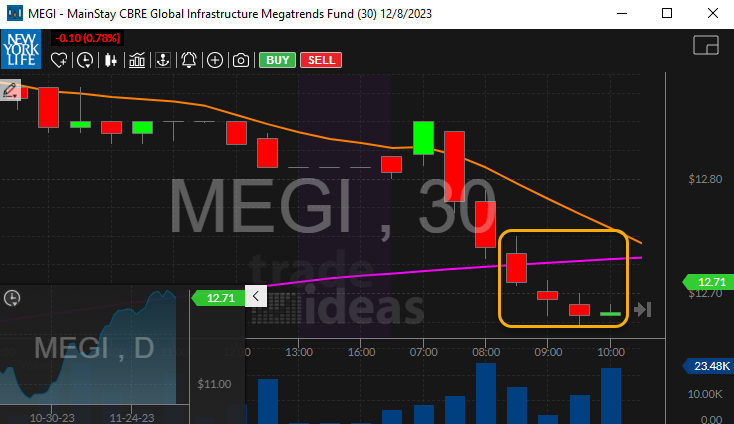Click the 08:00 time axis label
Screen dimensions: 734x424
(x=486, y=352)
